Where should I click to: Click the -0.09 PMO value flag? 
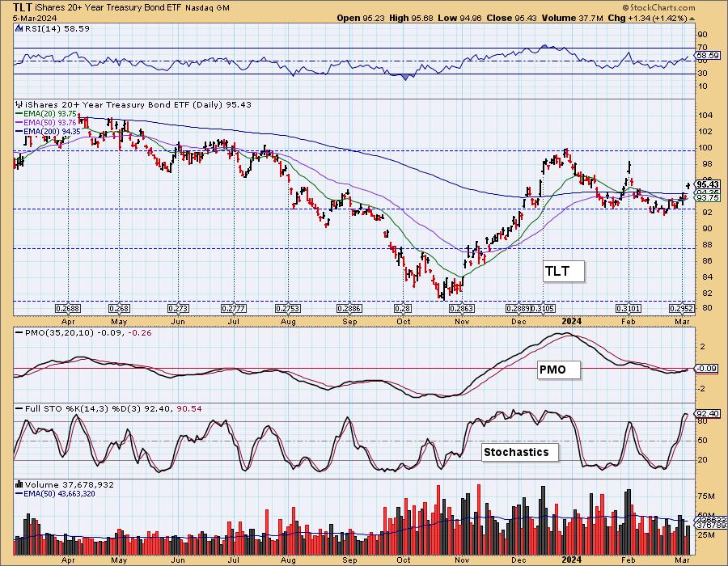(707, 369)
